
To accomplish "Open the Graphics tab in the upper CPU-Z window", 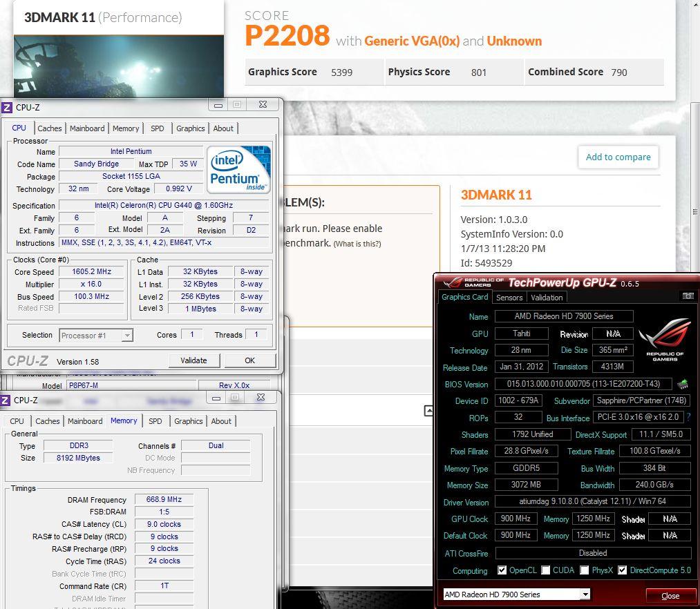I will (191, 128).
